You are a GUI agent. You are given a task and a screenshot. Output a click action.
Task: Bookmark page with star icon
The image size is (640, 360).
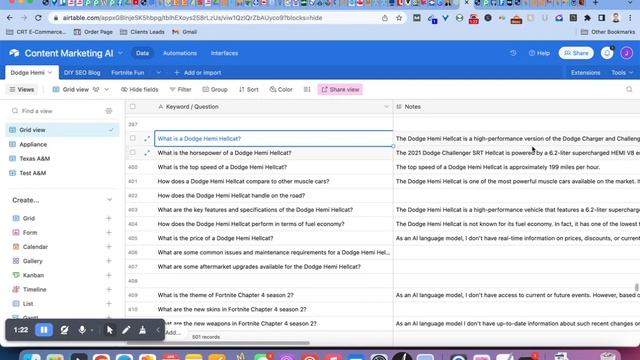click(x=399, y=18)
